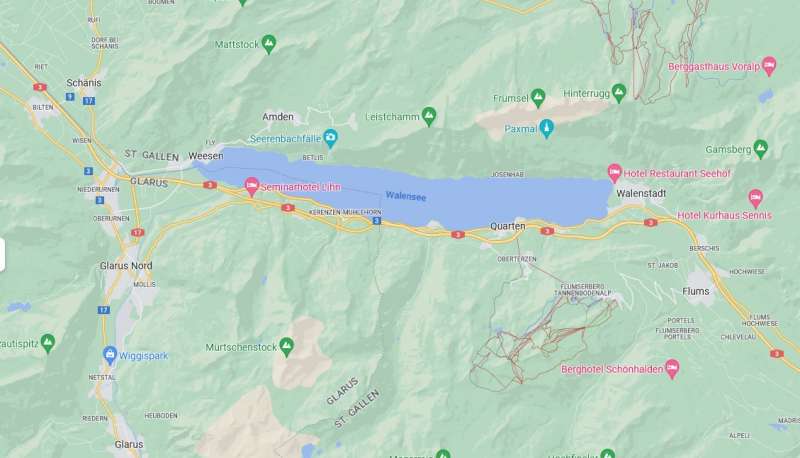The image size is (800, 458).
Task: Select the Berghotel Schönhalden hotel pin
Action: click(672, 369)
